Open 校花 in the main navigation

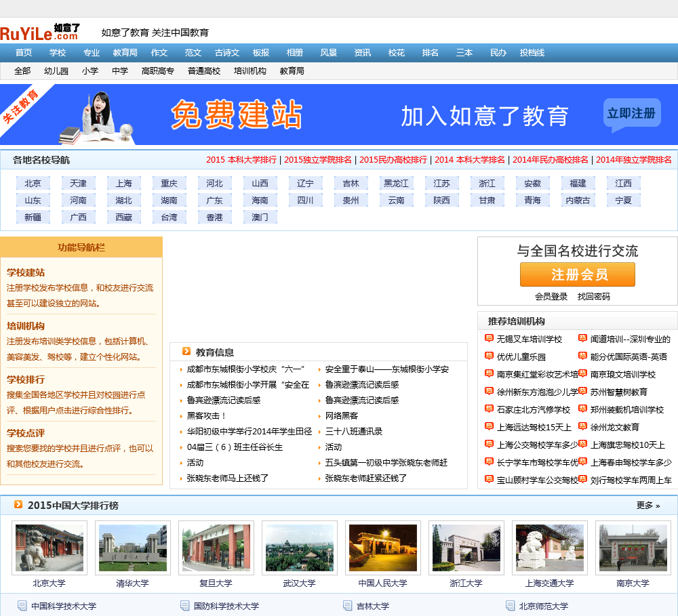point(397,53)
